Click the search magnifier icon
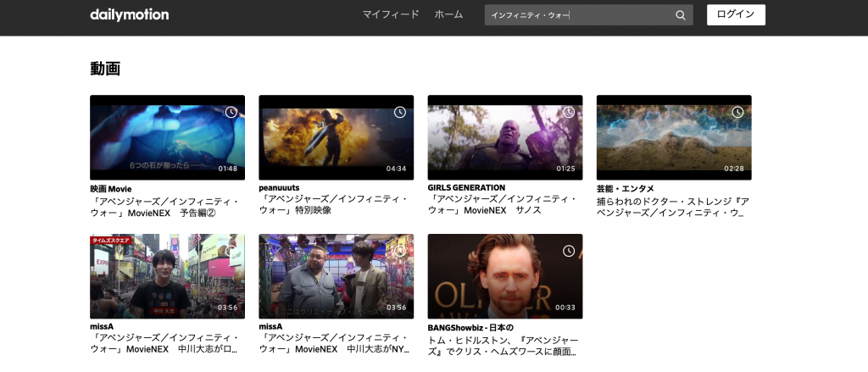Viewport: 868px width, 372px height. 680,15
